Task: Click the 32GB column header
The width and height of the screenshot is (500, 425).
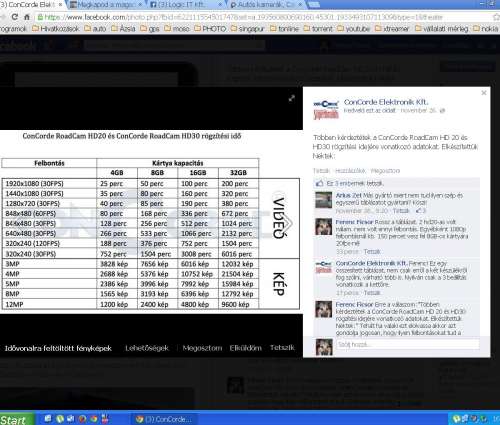Action: coord(238,173)
